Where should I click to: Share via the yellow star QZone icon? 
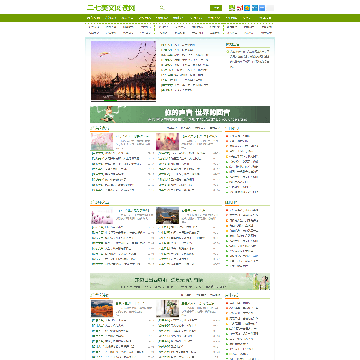tap(247, 8)
